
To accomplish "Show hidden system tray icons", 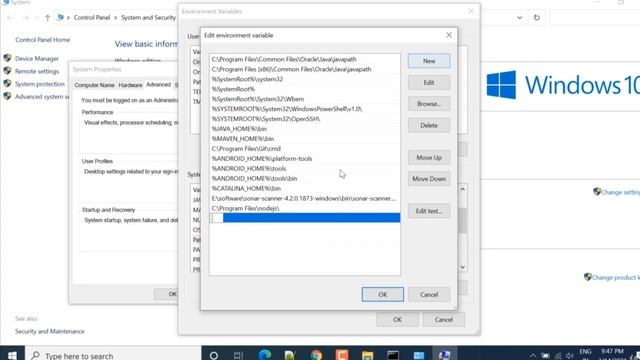I will [533, 356].
